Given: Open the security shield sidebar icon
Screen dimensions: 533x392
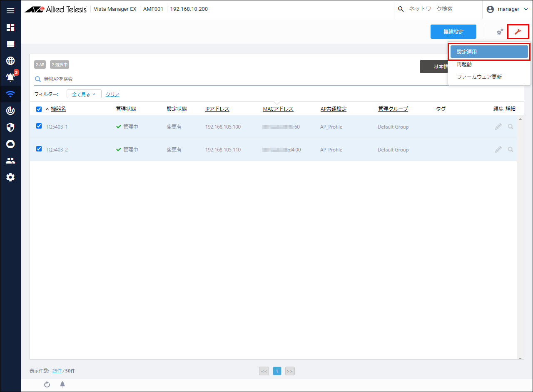Looking at the screenshot, I should (10, 127).
